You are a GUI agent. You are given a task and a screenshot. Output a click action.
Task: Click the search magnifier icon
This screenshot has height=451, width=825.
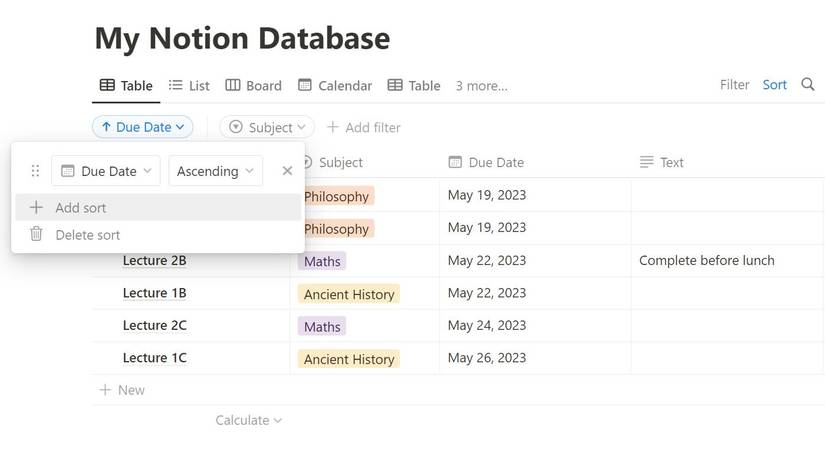(808, 85)
